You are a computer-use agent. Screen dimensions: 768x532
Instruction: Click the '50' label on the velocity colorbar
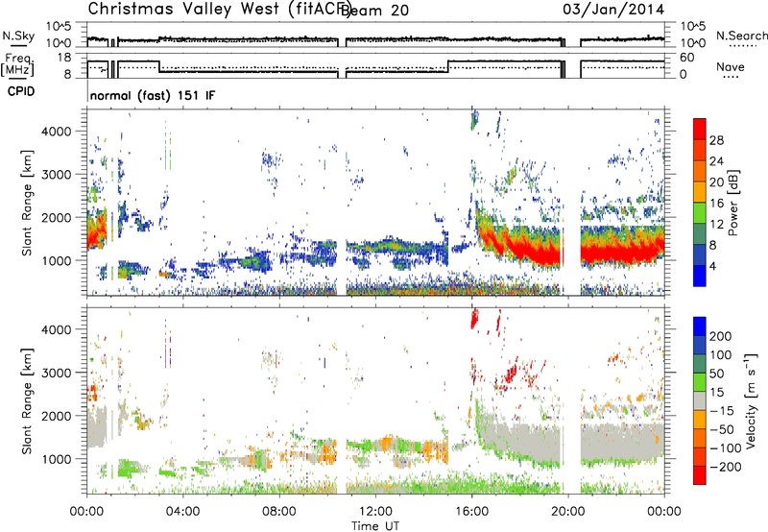click(x=716, y=374)
